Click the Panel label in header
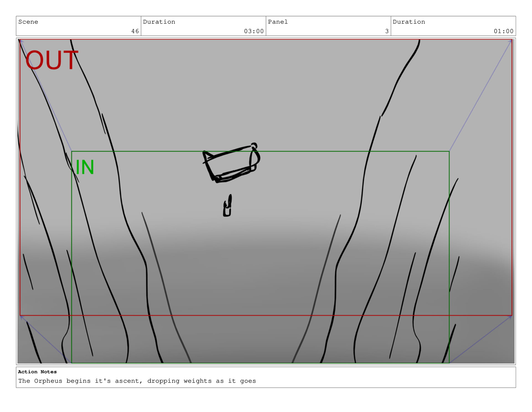The height and width of the screenshot is (412, 532). click(x=278, y=22)
